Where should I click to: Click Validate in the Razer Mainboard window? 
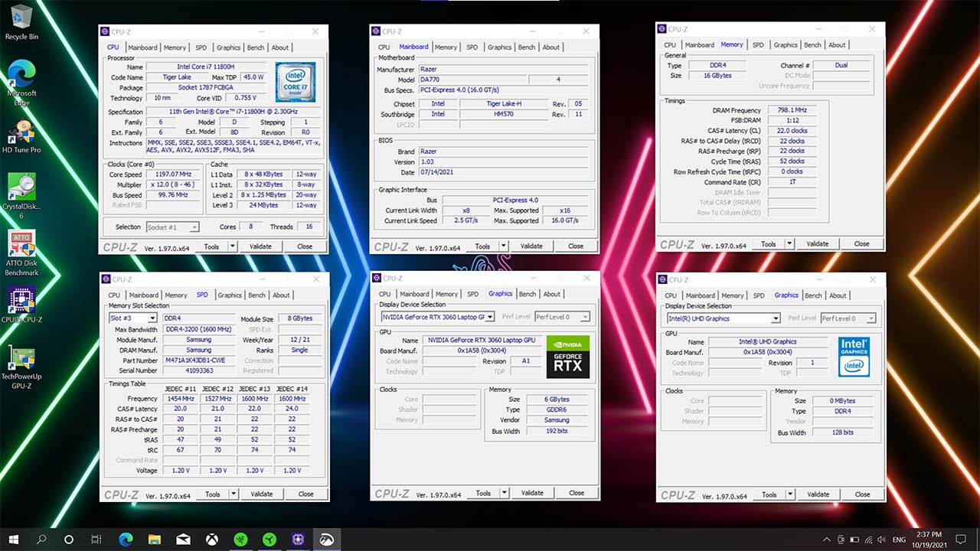coord(531,246)
